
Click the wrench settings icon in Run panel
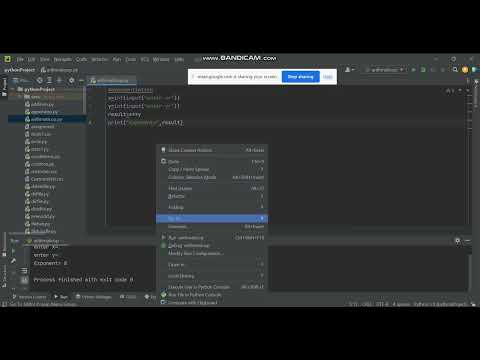[13, 261]
